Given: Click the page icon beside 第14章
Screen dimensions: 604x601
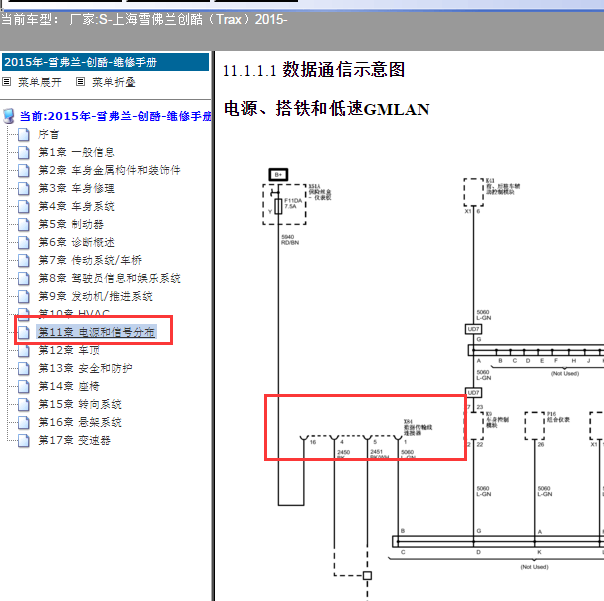Looking at the screenshot, I should [x=24, y=386].
